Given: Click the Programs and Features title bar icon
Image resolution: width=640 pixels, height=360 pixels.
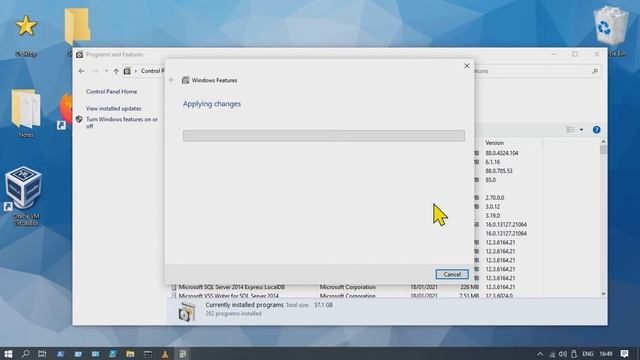Looking at the screenshot, I should tap(80, 54).
